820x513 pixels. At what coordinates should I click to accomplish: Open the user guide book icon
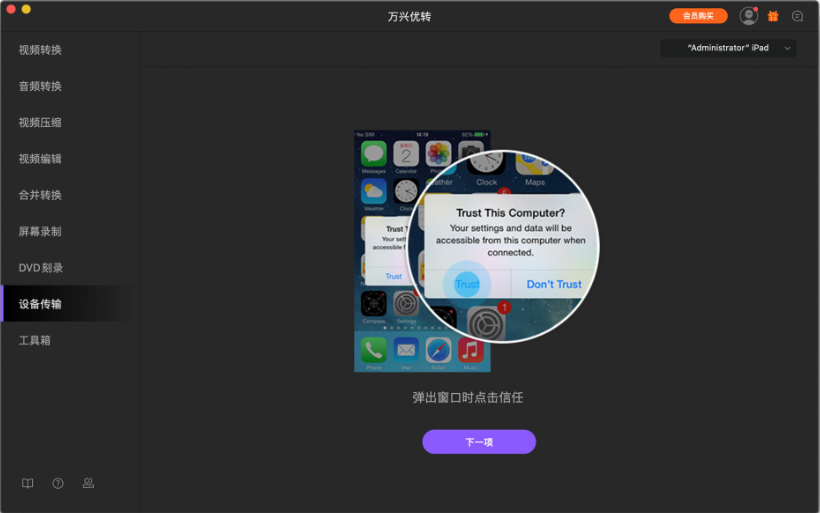28,483
